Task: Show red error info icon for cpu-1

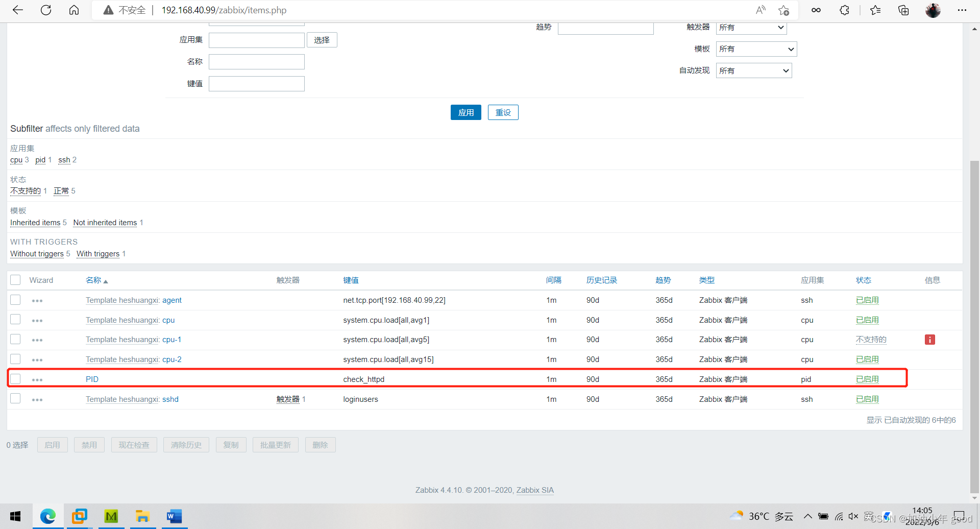Action: [930, 340]
